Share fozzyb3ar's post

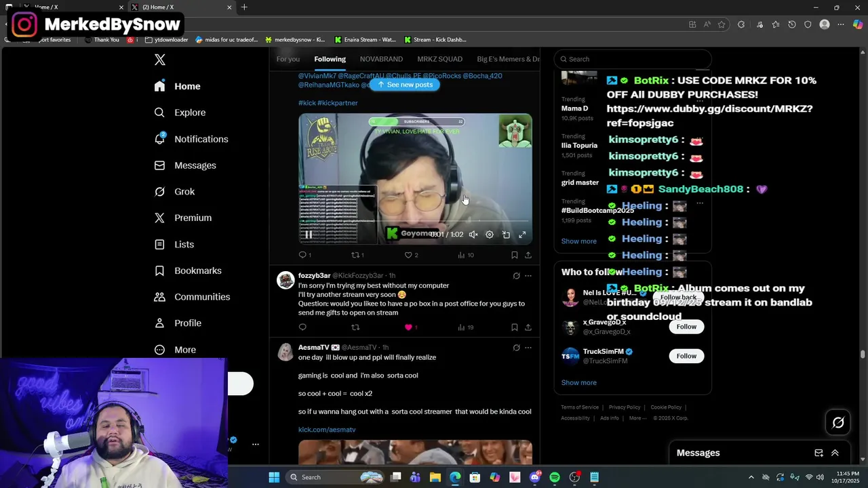(x=528, y=327)
